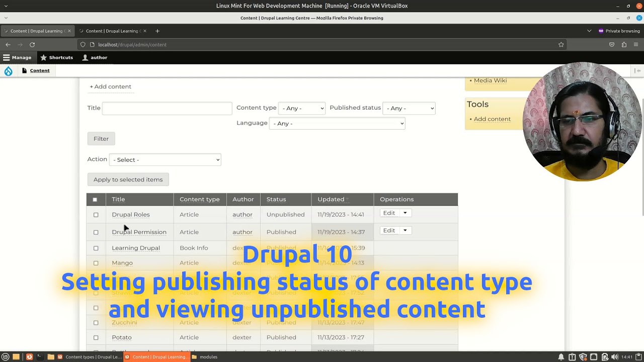Click Edit button for Drupal Roles

pos(389,213)
